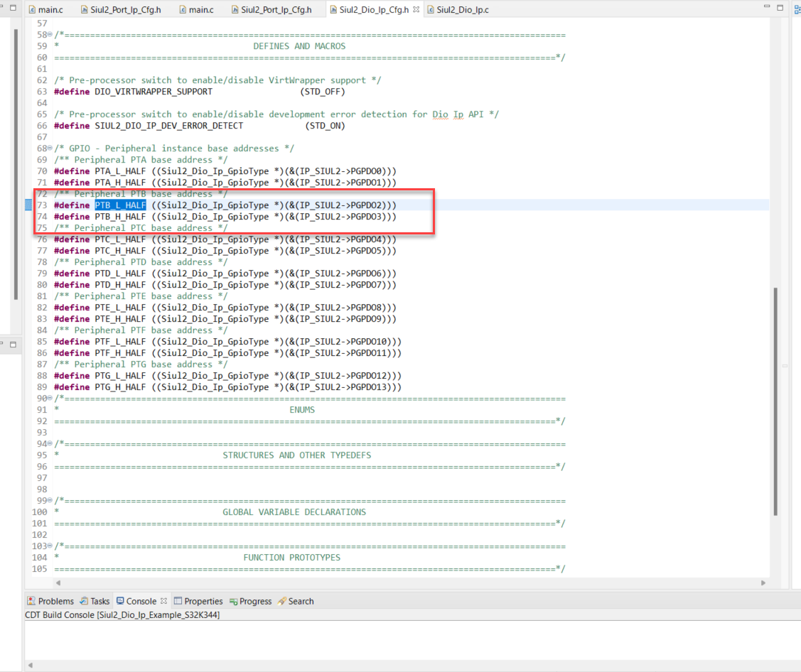
Task: Open the Progress view tab
Action: coord(250,601)
